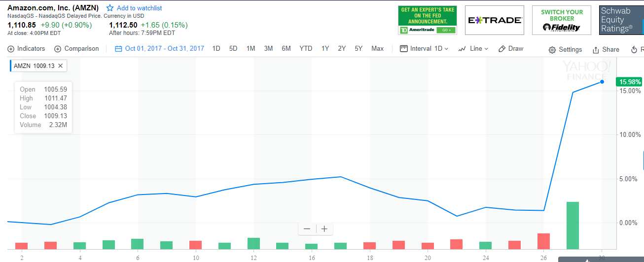The image size is (644, 262).
Task: Select the 1Y range
Action: 325,49
